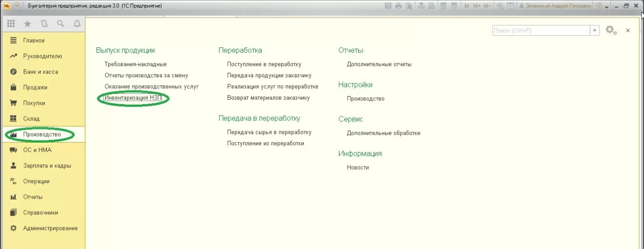Click the magnifier search icon in tools panel
This screenshot has height=249, width=644.
pyautogui.click(x=60, y=24)
